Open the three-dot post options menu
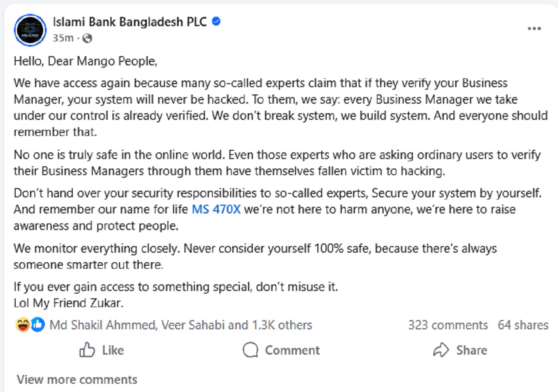Image resolution: width=558 pixels, height=392 pixels. coord(534,29)
